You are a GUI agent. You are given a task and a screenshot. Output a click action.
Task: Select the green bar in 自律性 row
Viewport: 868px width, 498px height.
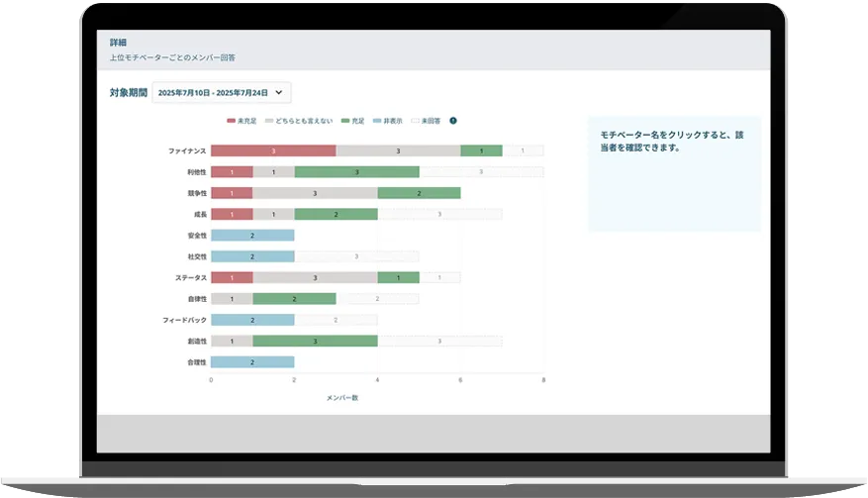pyautogui.click(x=295, y=299)
